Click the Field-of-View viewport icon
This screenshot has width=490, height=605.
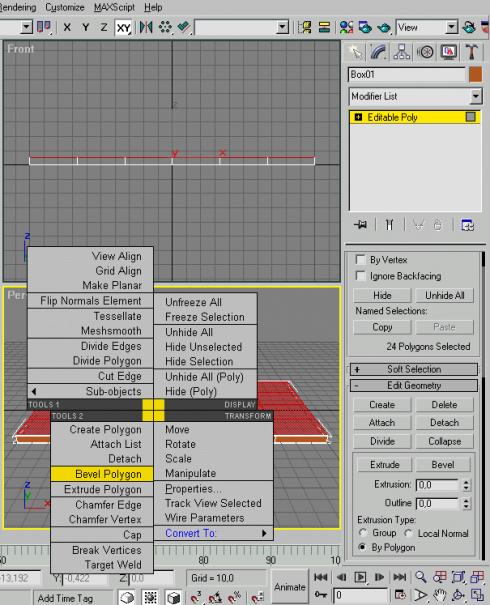click(421, 595)
